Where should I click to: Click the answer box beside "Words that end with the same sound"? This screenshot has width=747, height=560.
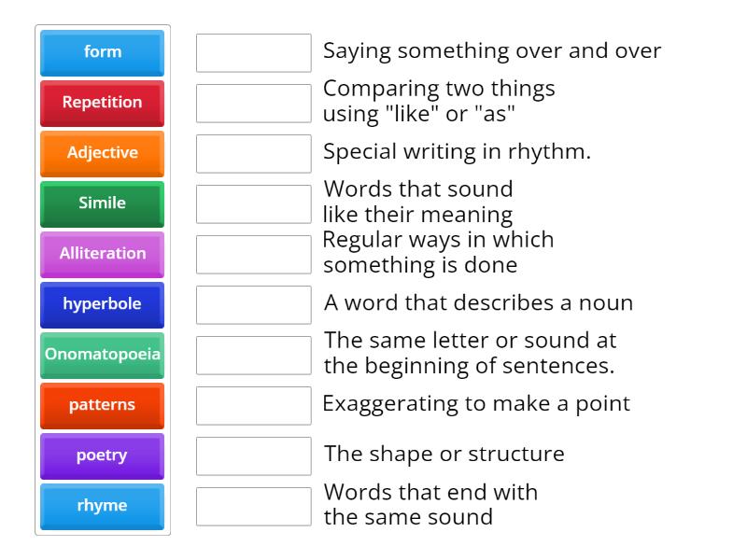(253, 506)
